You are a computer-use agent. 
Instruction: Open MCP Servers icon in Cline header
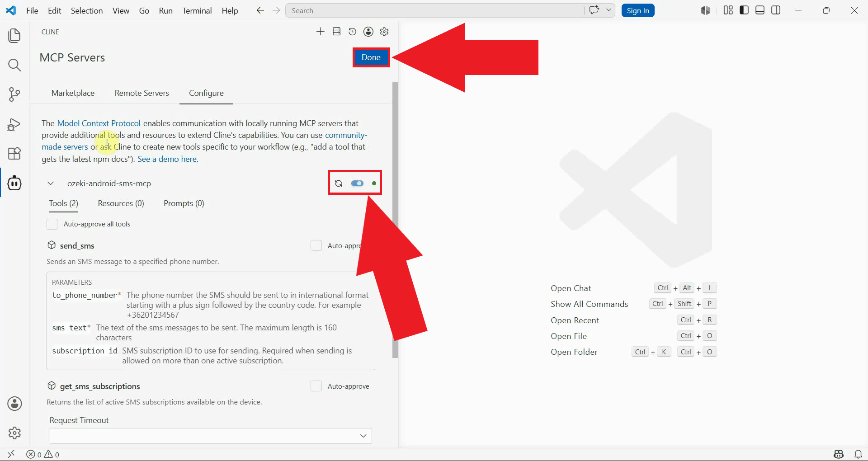tap(336, 32)
